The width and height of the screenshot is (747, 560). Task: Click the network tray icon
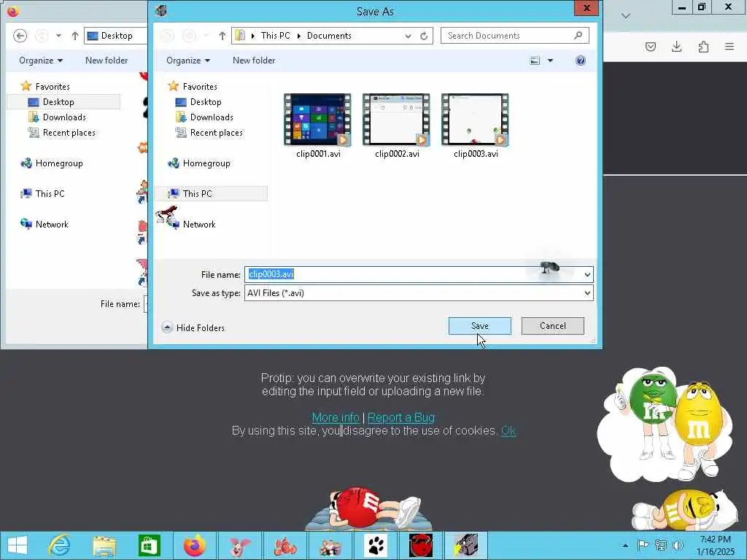pos(660,545)
